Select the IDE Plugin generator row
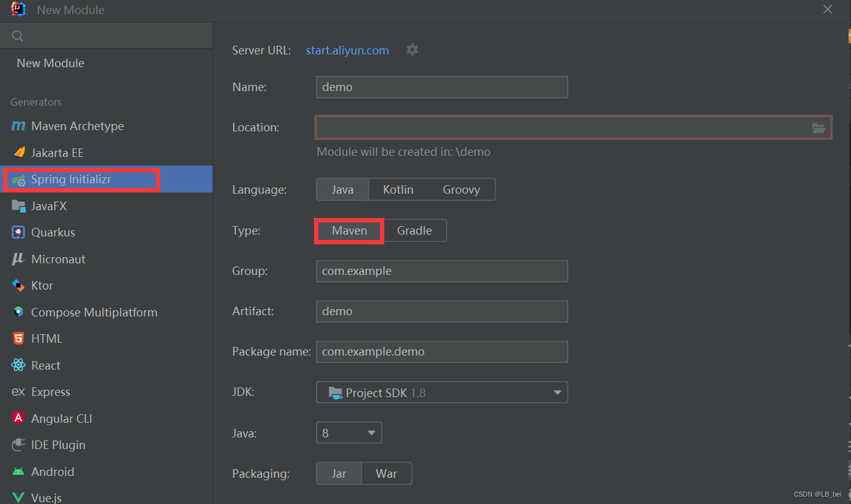The width and height of the screenshot is (851, 504). click(106, 445)
